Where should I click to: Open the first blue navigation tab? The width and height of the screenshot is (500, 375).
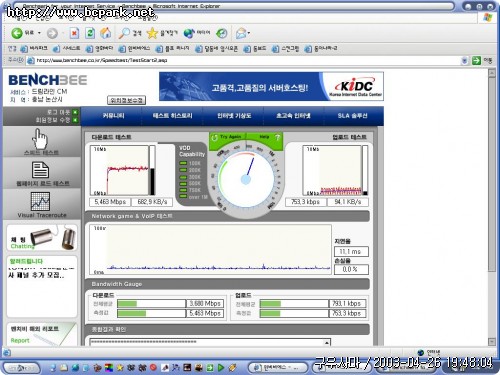113,116
